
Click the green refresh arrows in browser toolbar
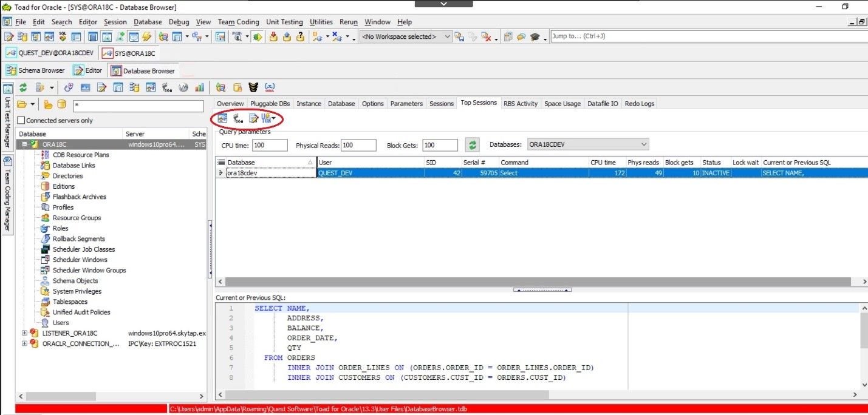click(23, 87)
